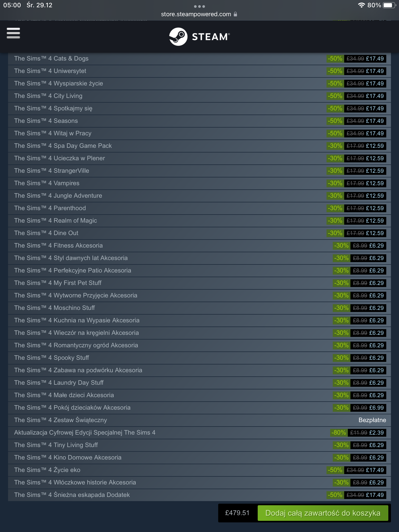This screenshot has height=532, width=399.
Task: Click the Steam logo
Action: tap(199, 37)
